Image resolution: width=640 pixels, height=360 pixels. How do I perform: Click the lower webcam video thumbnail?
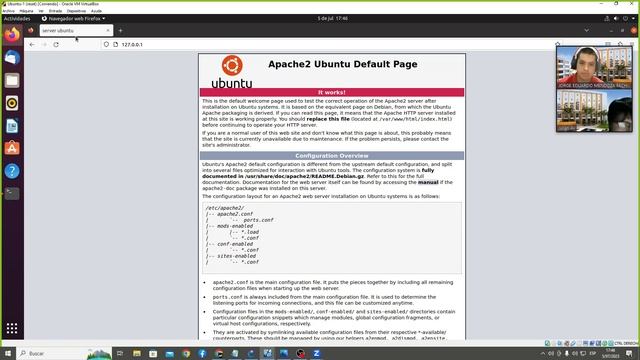[x=594, y=111]
